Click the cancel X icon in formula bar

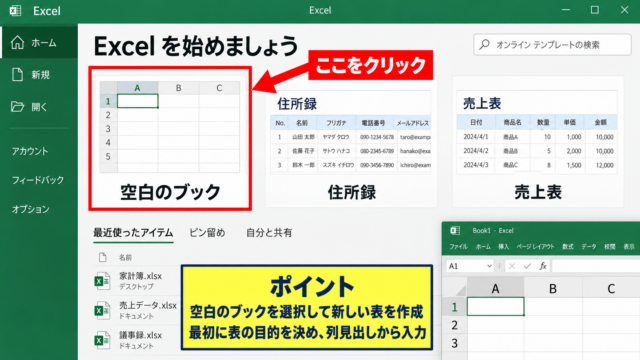click(511, 266)
